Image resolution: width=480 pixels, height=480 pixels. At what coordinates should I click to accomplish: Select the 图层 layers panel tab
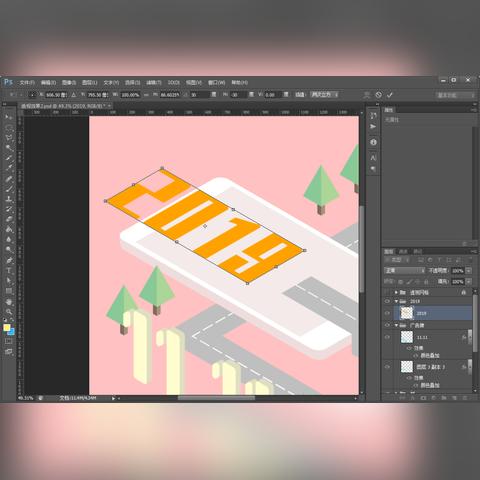point(389,251)
